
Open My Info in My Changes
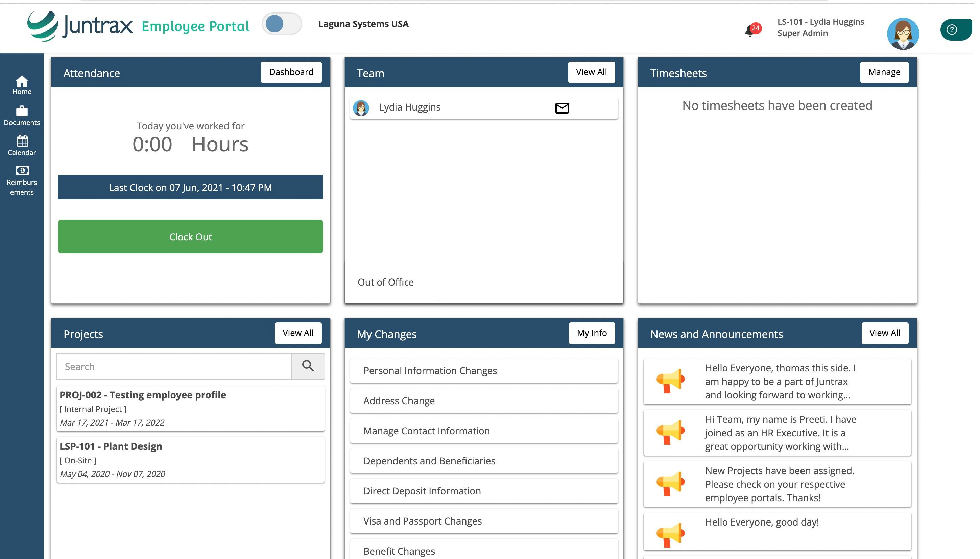[591, 333]
